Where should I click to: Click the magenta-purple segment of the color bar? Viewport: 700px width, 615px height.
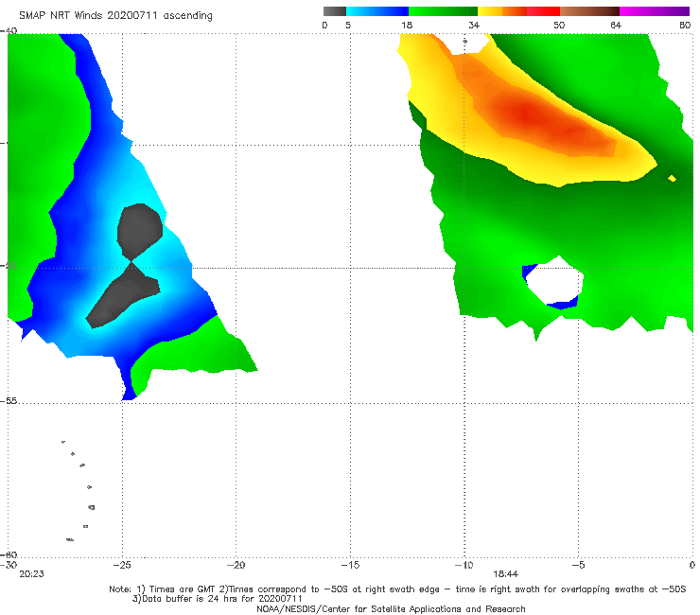655,11
